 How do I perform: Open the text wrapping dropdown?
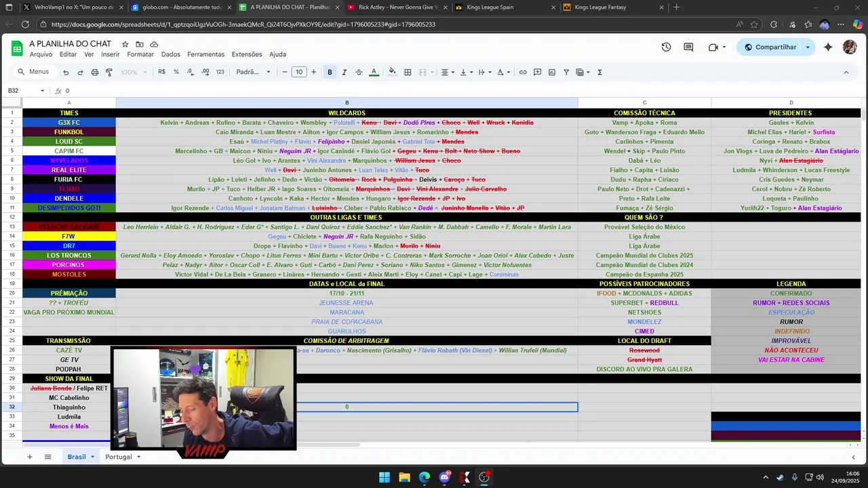click(x=484, y=72)
